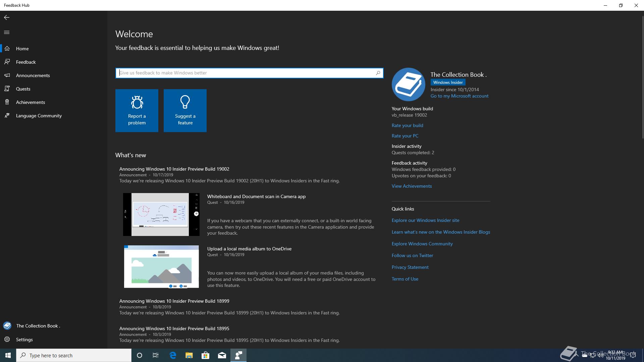This screenshot has height=362, width=644.
Task: Open Task View on the taskbar
Action: point(156,355)
